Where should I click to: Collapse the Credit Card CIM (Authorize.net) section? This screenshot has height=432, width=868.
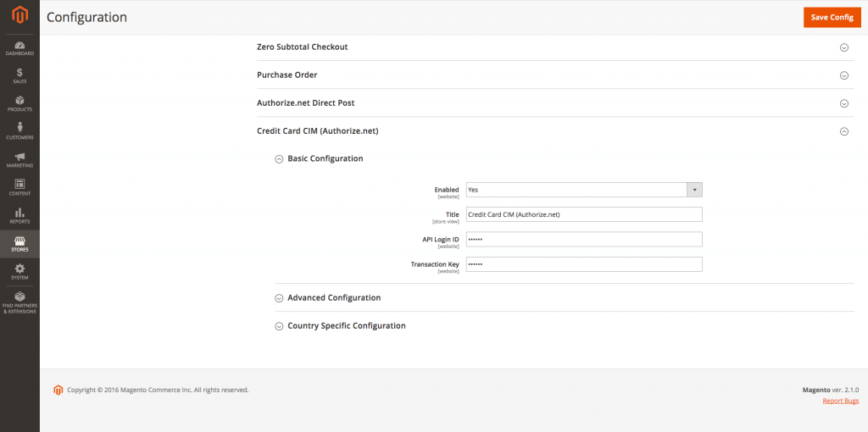click(x=843, y=131)
